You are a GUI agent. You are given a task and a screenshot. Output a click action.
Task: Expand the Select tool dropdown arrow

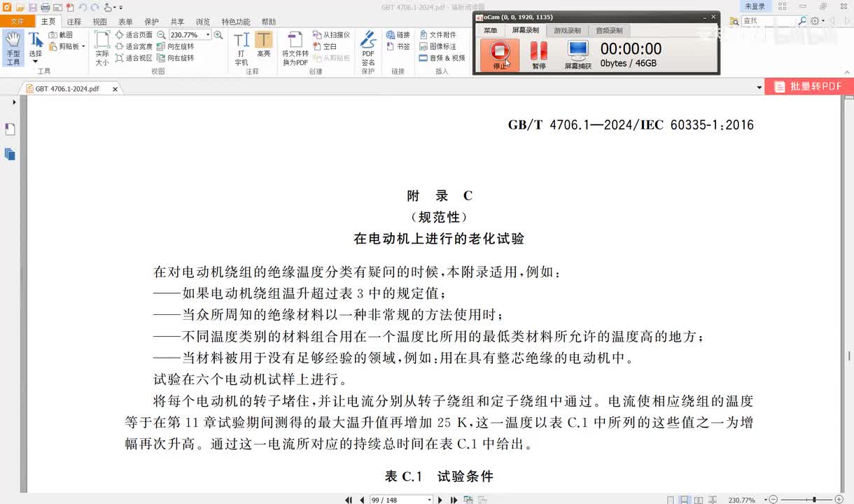click(x=35, y=62)
